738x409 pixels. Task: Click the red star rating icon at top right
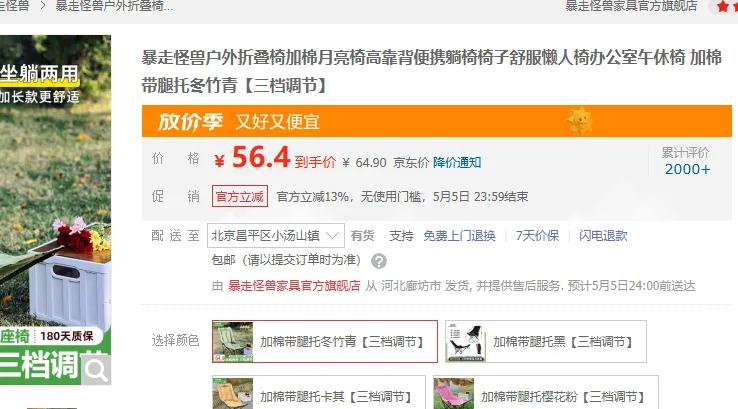(722, 7)
